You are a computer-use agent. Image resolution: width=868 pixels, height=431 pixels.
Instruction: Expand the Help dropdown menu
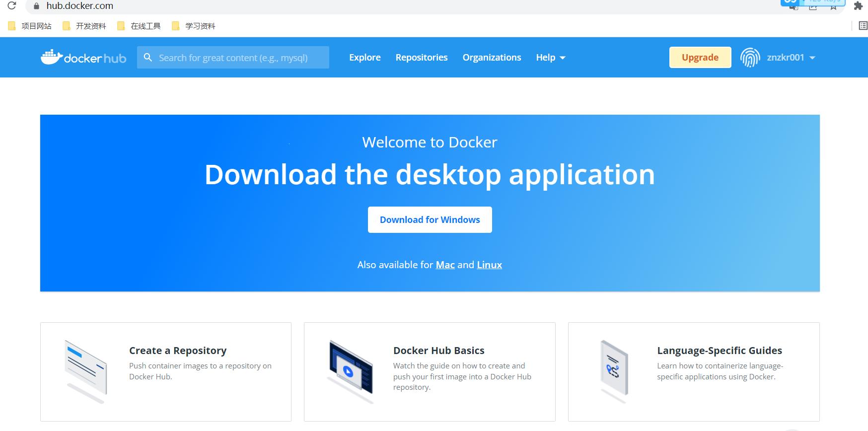coord(551,58)
